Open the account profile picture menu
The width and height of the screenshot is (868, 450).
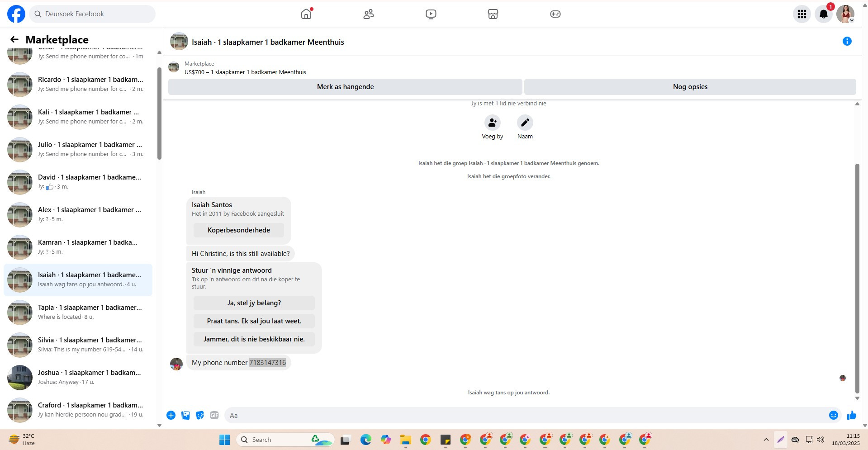(x=845, y=14)
